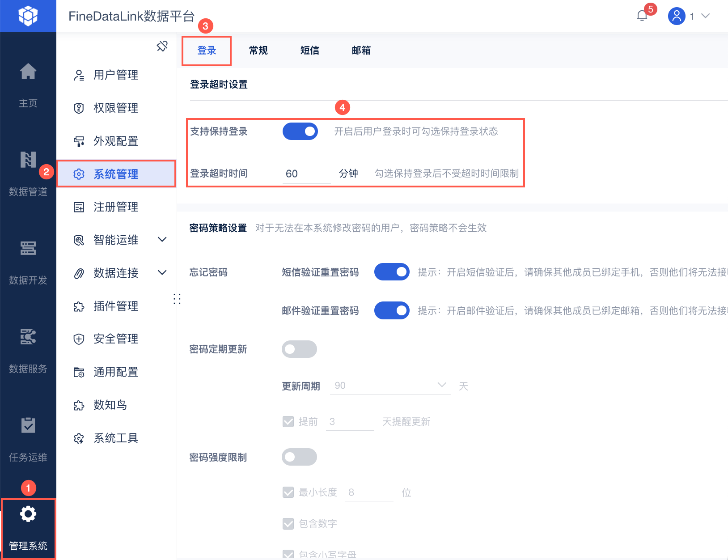Open 权限管理 in the side menu
Image resolution: width=728 pixels, height=560 pixels.
pyautogui.click(x=116, y=108)
